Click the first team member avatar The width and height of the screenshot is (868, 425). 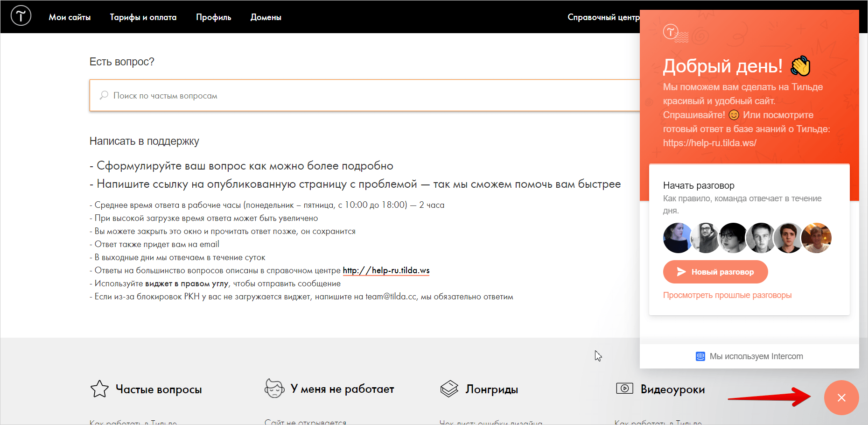coord(677,238)
